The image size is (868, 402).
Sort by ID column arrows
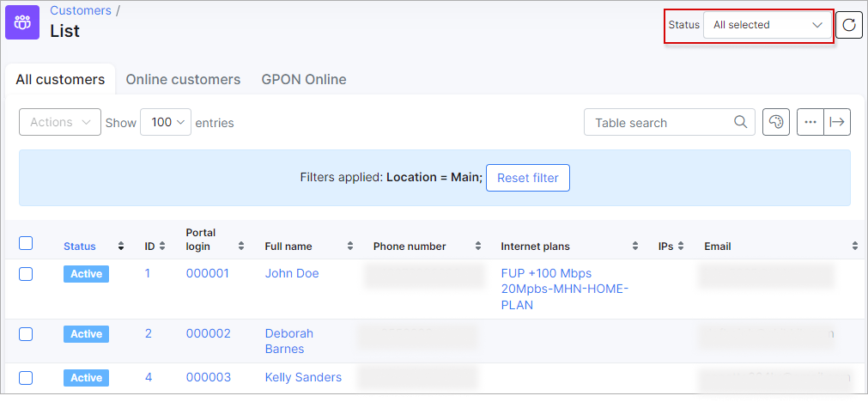[162, 247]
